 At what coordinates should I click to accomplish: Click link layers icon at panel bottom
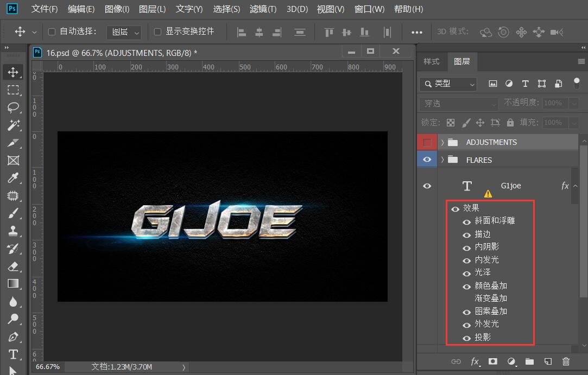(x=456, y=361)
